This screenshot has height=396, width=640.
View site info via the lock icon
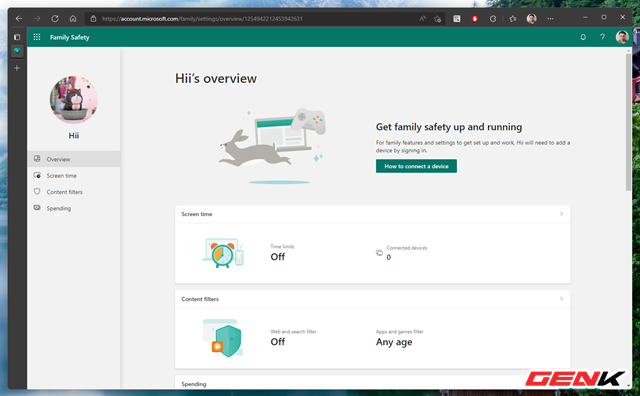[93, 19]
